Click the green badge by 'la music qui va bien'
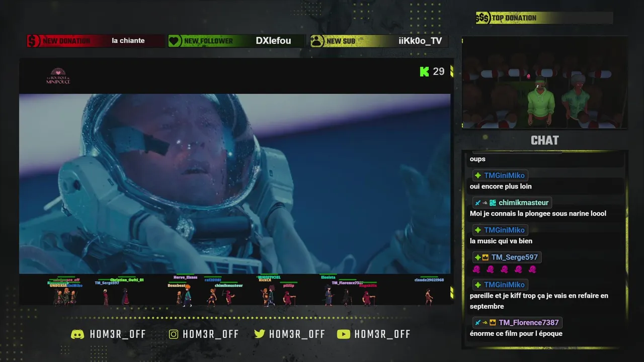Image resolution: width=644 pixels, height=362 pixels. pyautogui.click(x=478, y=230)
